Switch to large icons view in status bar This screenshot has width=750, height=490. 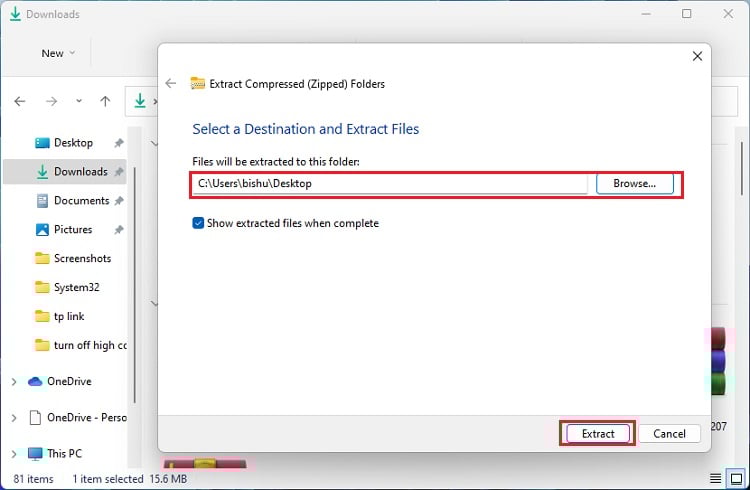coord(736,478)
